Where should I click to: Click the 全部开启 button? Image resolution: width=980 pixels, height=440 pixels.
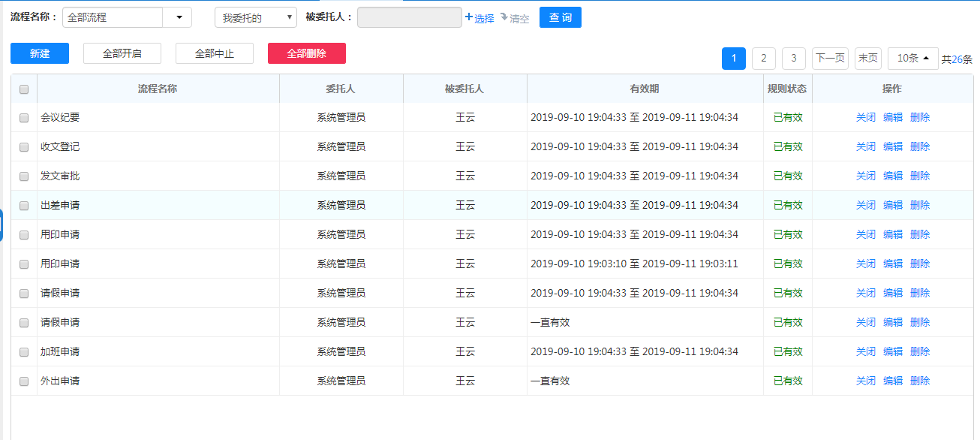[x=122, y=53]
